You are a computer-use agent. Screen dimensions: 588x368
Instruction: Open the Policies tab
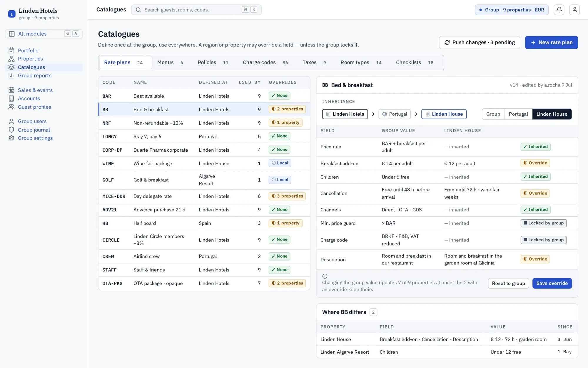coord(213,62)
